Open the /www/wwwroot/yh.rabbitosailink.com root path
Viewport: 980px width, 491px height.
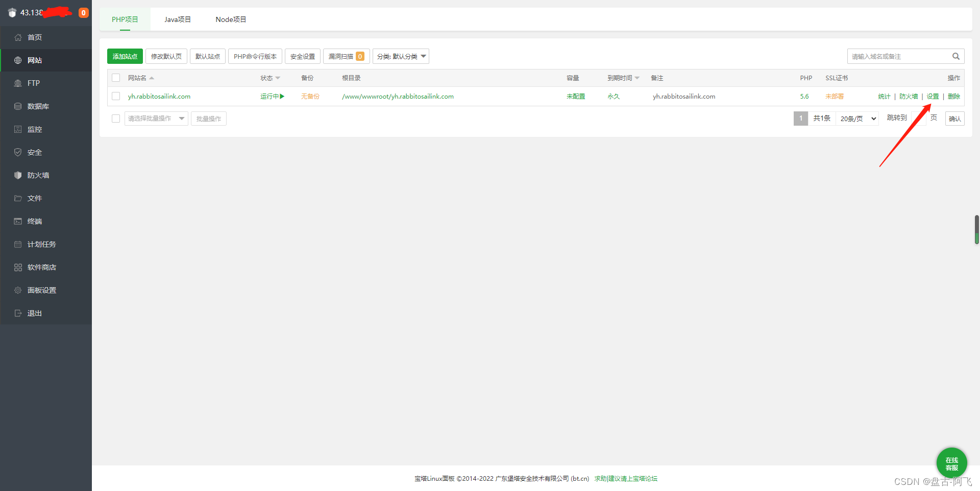[x=398, y=96]
